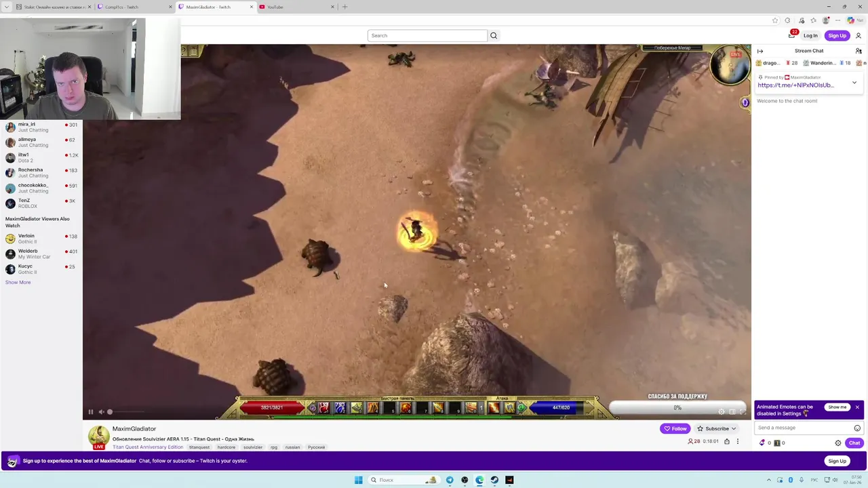Open the chat community users icon
The height and width of the screenshot is (488, 868).
click(x=859, y=51)
